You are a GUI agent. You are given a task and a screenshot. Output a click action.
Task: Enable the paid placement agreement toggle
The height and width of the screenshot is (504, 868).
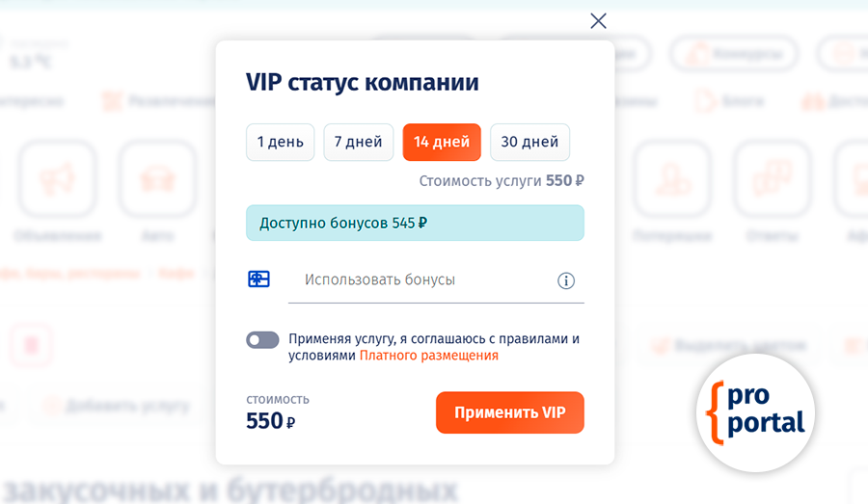click(262, 339)
